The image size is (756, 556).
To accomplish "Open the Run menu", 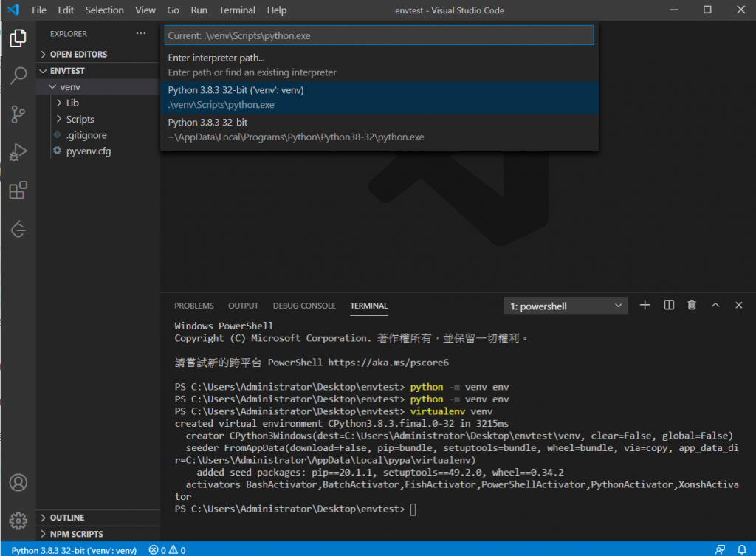I will (x=199, y=10).
